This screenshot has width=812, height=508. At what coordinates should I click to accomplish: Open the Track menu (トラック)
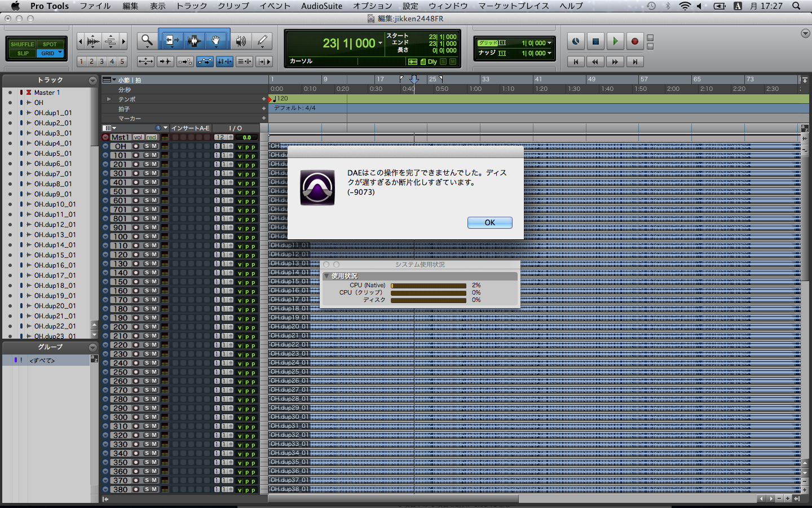tap(192, 6)
